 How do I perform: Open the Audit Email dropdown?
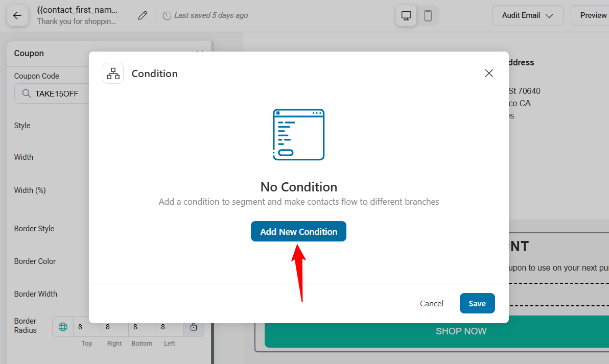pyautogui.click(x=527, y=15)
